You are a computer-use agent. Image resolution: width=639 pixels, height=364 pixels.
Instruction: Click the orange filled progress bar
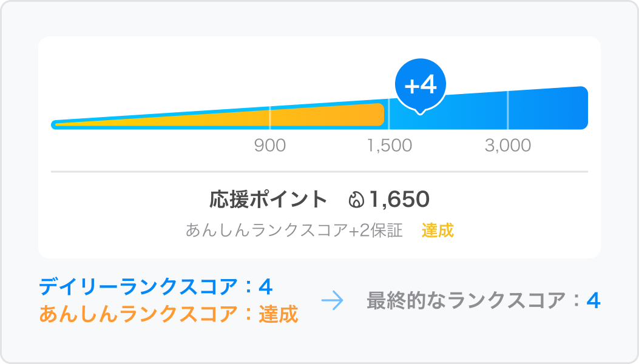click(220, 116)
